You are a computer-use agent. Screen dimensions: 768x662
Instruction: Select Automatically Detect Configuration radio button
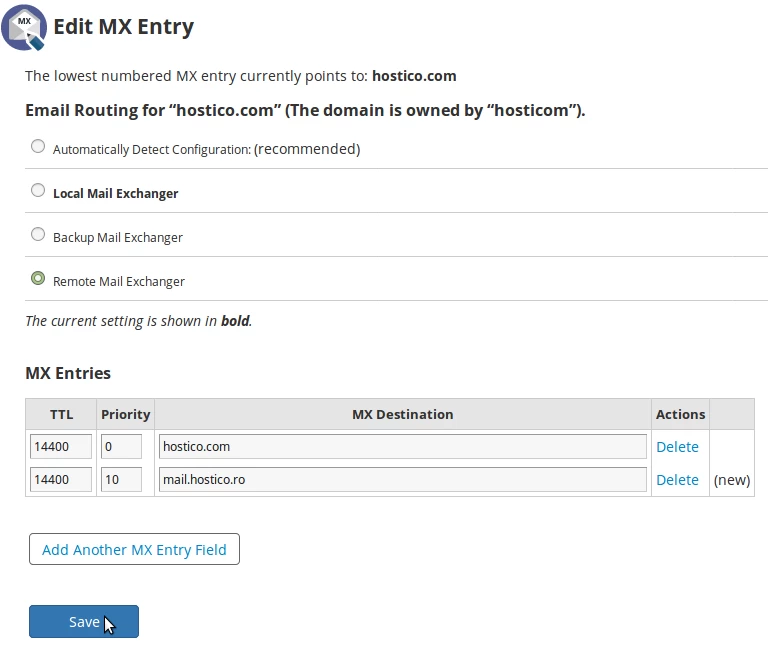coord(38,146)
